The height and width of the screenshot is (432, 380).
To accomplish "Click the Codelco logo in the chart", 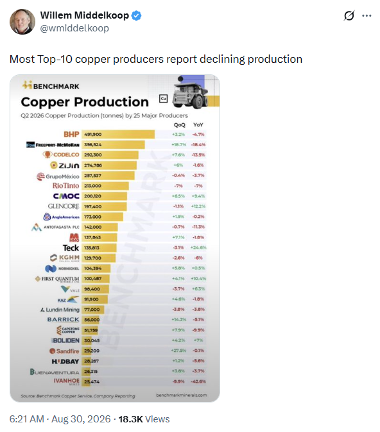I will (x=61, y=155).
